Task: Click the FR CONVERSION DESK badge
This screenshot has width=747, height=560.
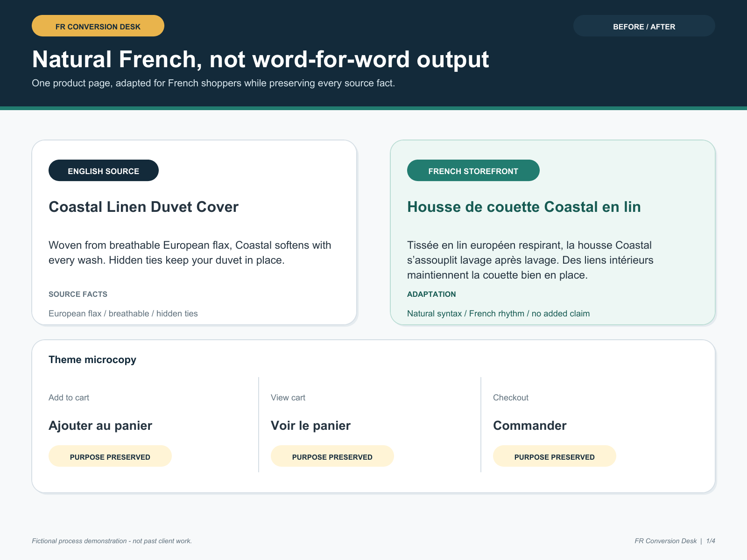Action: 98,26
